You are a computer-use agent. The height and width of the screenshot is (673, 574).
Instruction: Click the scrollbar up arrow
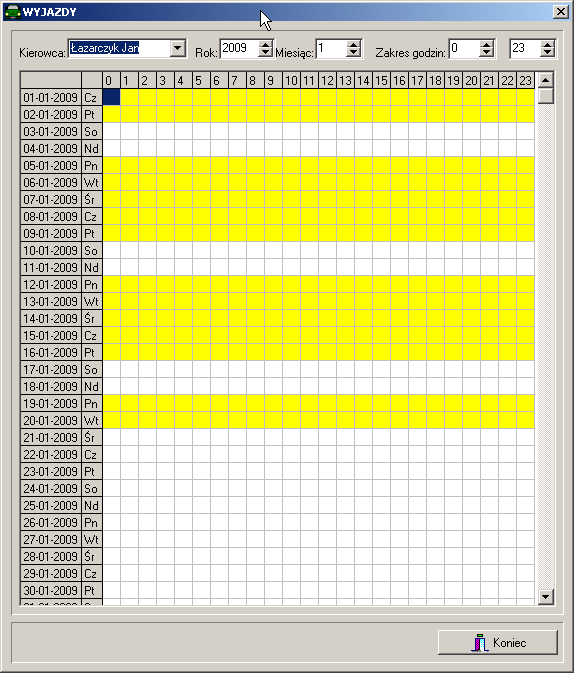click(545, 80)
